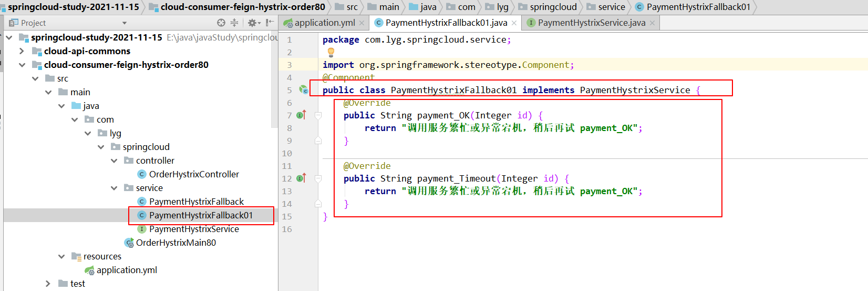Collapse the java folder in tree
This screenshot has width=868, height=291.
61,106
